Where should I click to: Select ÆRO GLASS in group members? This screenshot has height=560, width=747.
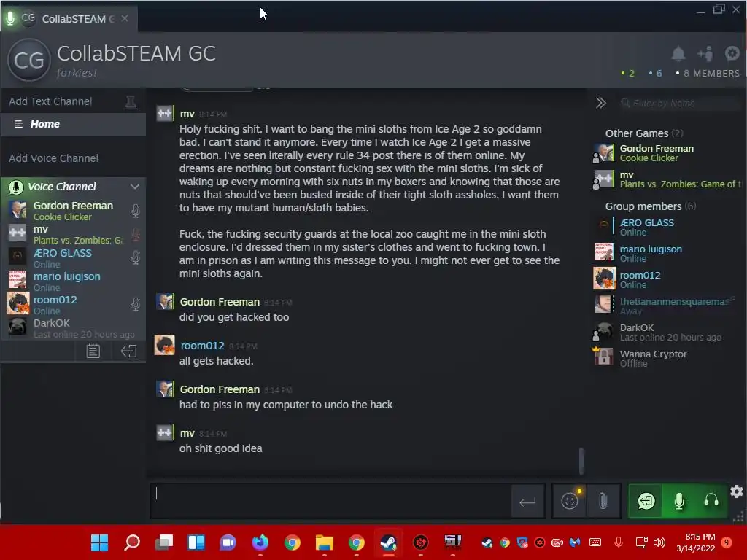667,227
